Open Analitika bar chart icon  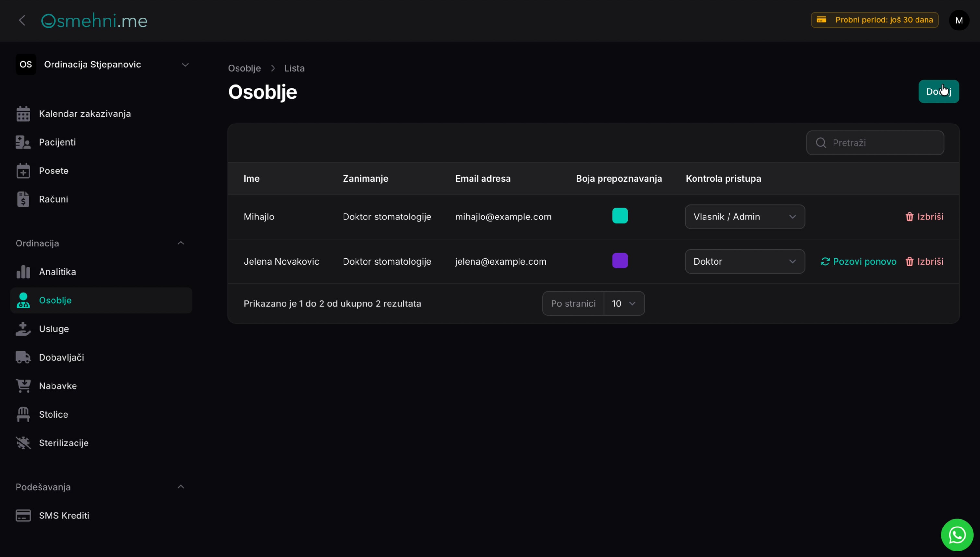[x=23, y=272]
